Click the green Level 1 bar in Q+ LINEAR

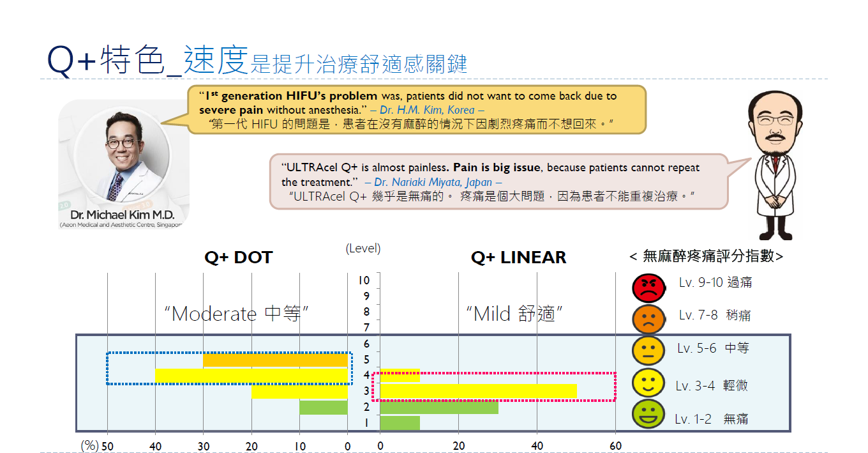400,423
